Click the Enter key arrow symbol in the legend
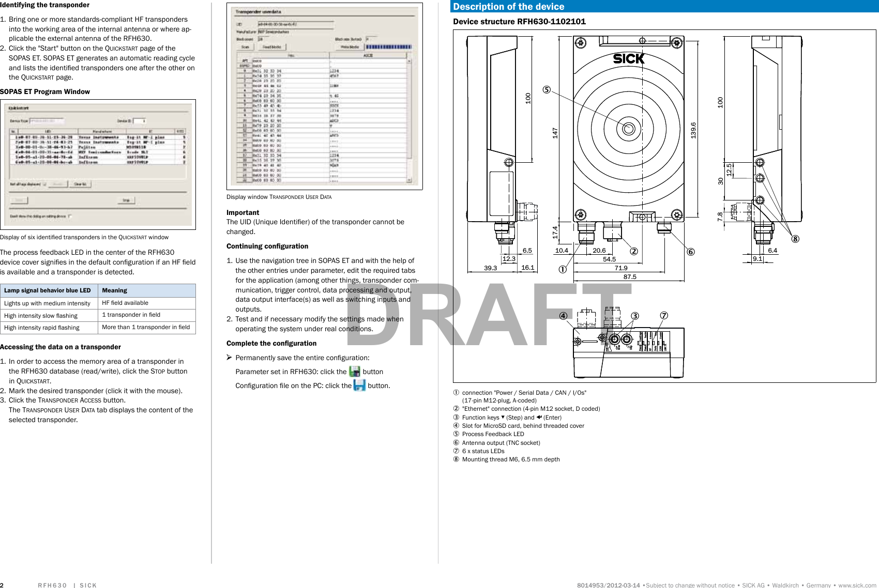Screen dimensions: 879x588 coord(539,417)
